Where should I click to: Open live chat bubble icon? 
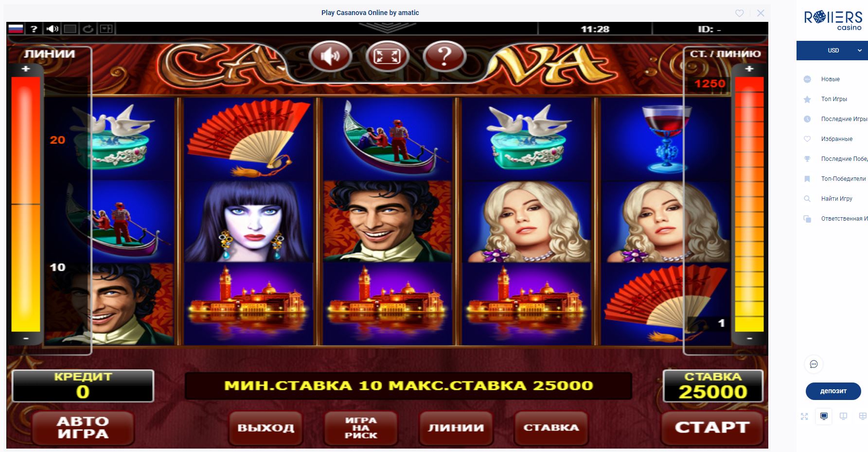[814, 364]
